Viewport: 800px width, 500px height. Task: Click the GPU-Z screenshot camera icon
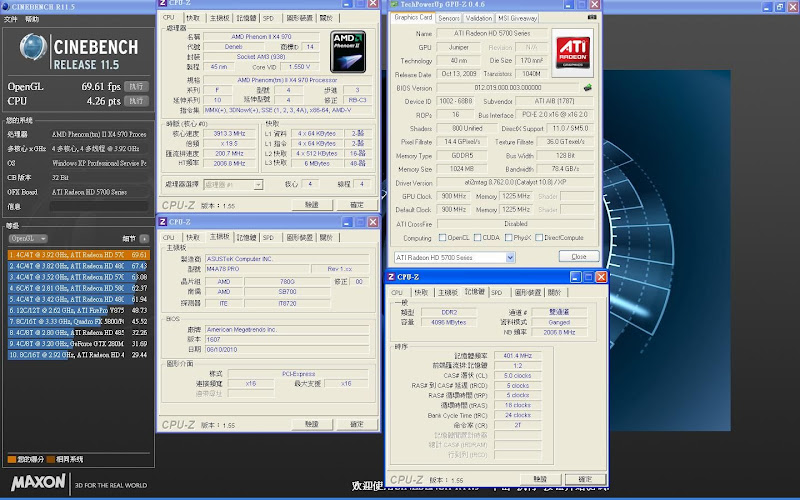[592, 17]
